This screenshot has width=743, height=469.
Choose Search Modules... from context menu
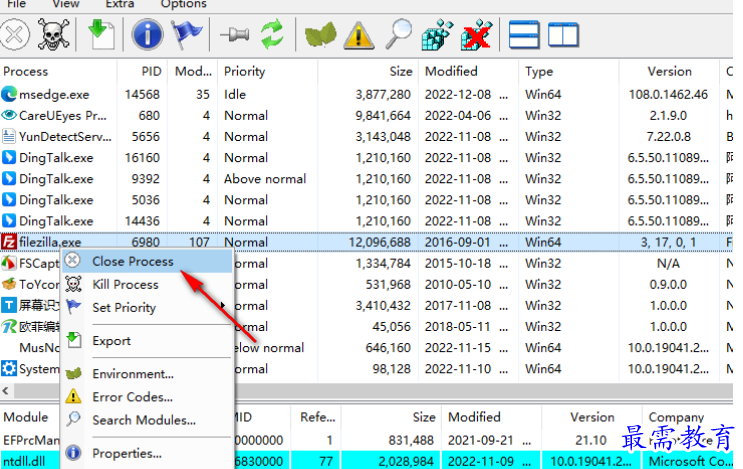tap(147, 420)
